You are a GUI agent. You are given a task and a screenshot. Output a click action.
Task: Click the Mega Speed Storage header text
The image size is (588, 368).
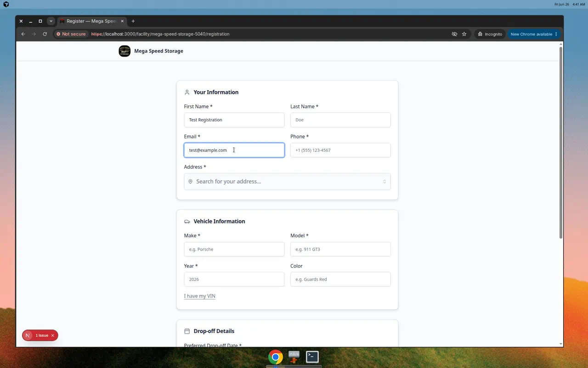click(x=158, y=51)
